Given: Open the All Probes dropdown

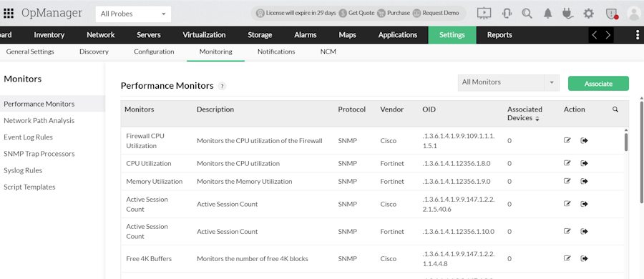Looking at the screenshot, I should coord(134,14).
